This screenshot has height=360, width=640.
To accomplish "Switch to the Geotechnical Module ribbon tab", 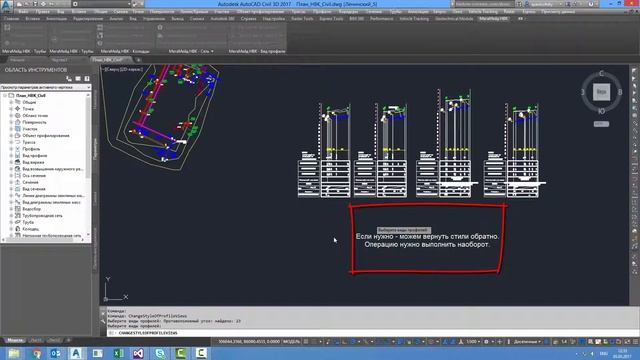I will (454, 19).
